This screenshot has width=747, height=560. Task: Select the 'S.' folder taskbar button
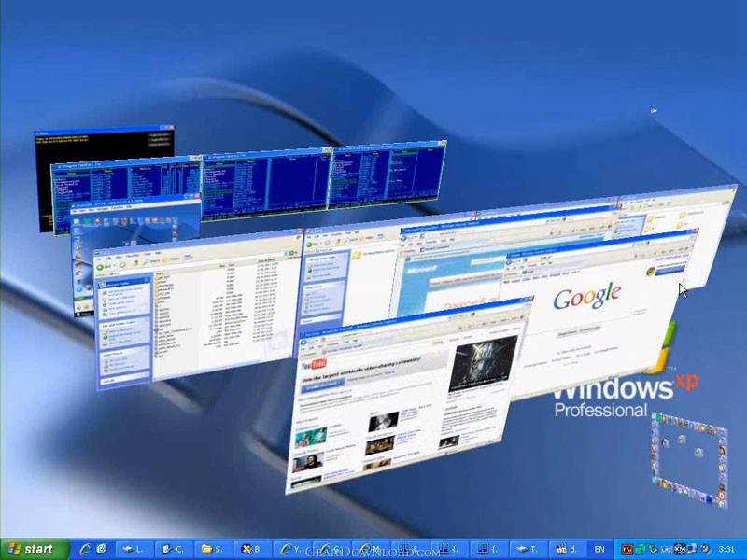click(213, 549)
